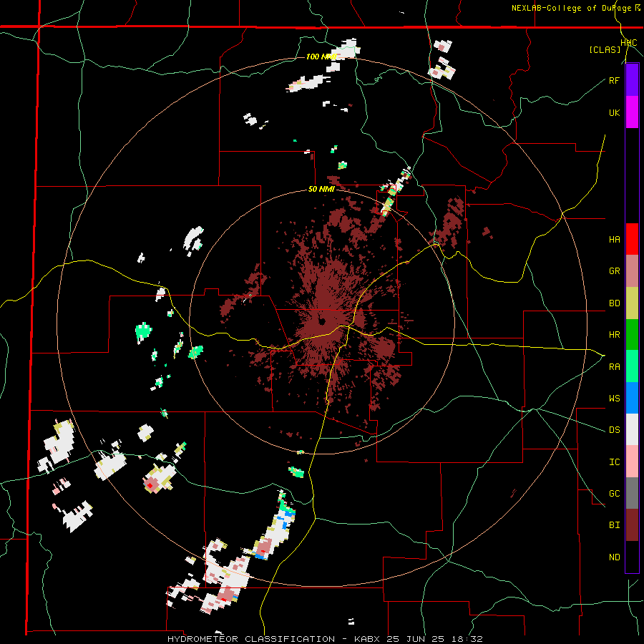Click the IC legend label

click(x=614, y=462)
